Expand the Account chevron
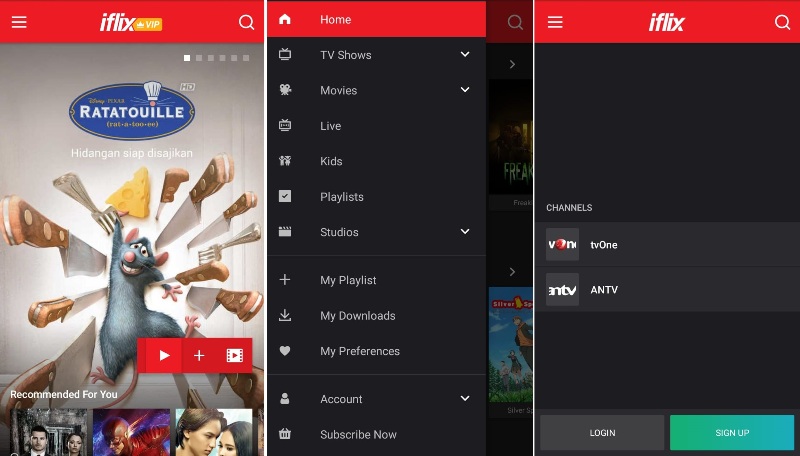This screenshot has width=800, height=456. (x=465, y=398)
